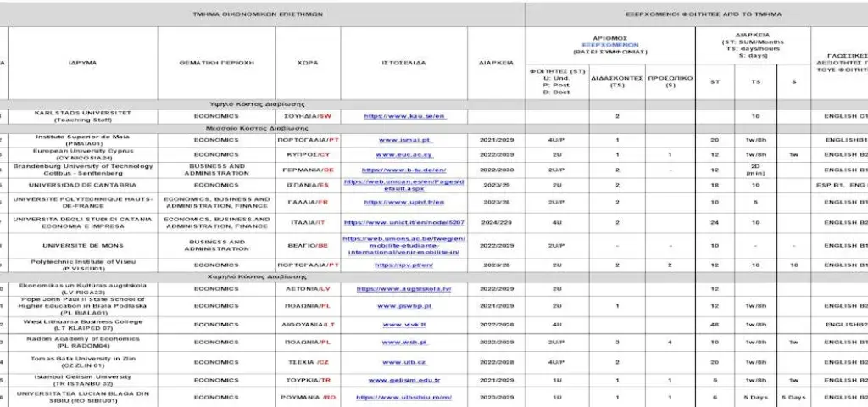This screenshot has height=407, width=868.
Task: Click the 2022/2030 duration cell
Action: [496, 170]
